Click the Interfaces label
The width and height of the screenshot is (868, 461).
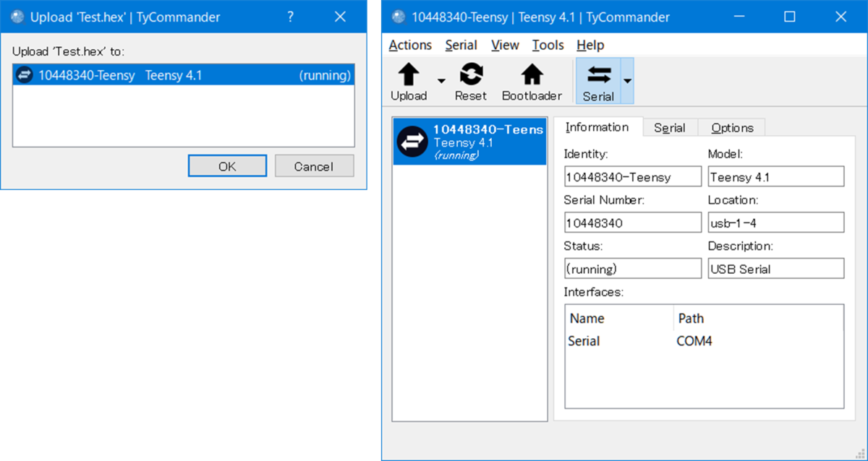coord(594,292)
